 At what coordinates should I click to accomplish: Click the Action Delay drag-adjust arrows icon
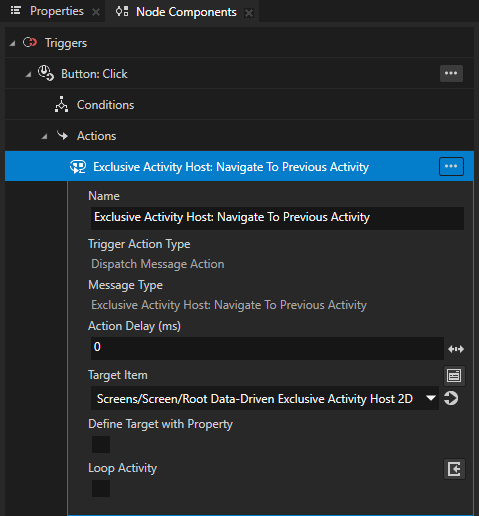coord(456,349)
